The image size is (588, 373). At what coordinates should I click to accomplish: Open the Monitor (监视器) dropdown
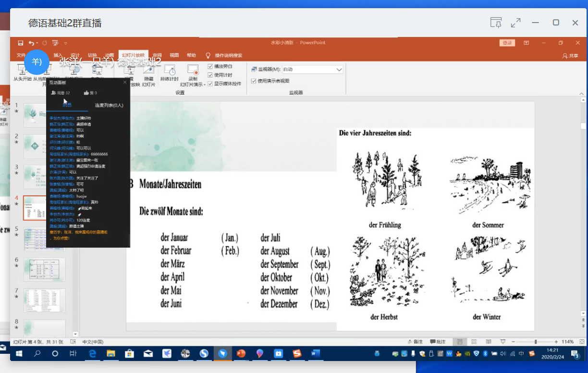click(339, 70)
